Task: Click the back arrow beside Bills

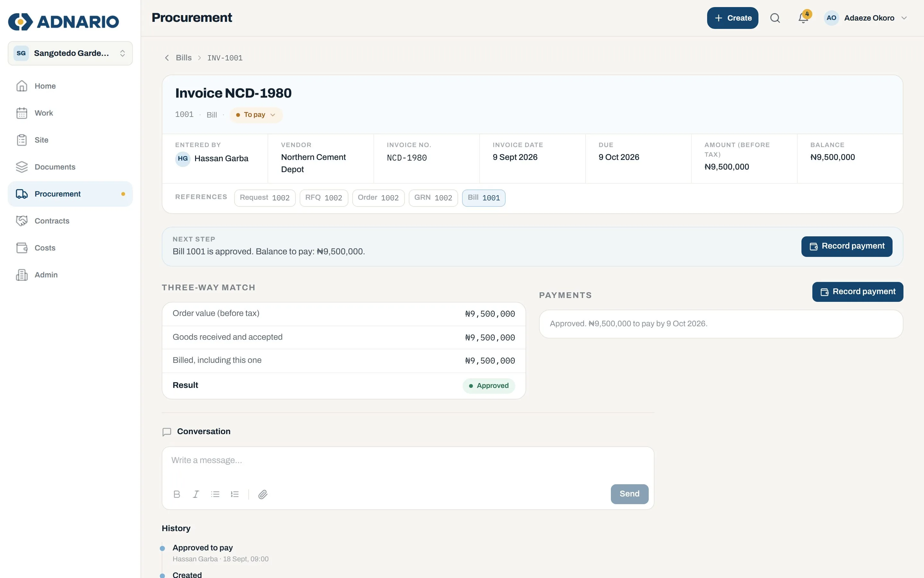Action: tap(167, 58)
